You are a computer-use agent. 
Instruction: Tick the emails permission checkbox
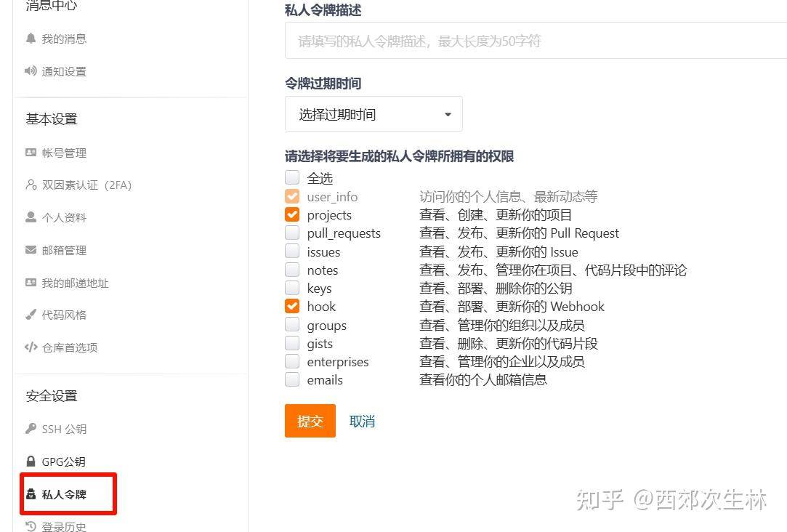tap(292, 379)
